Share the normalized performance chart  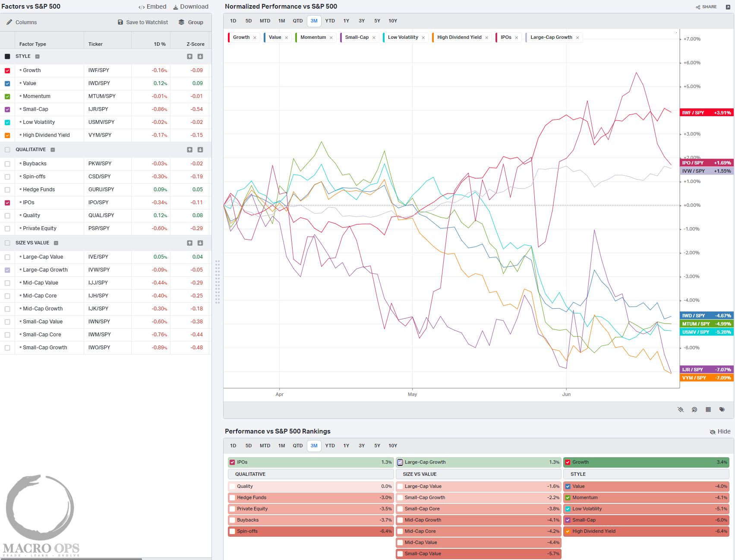[706, 7]
